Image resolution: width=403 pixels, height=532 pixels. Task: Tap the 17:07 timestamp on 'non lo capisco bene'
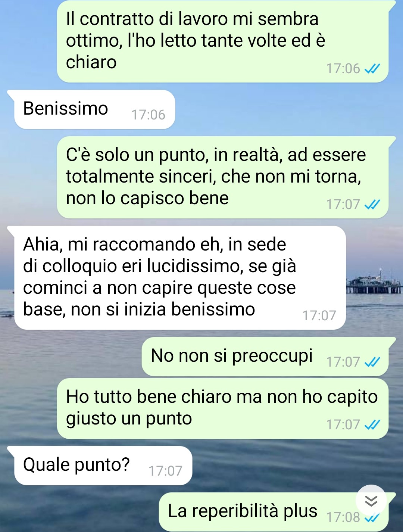coord(343,205)
